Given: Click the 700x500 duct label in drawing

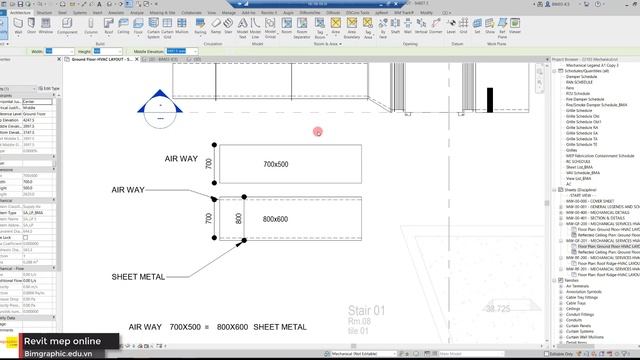Looking at the screenshot, I should click(276, 164).
